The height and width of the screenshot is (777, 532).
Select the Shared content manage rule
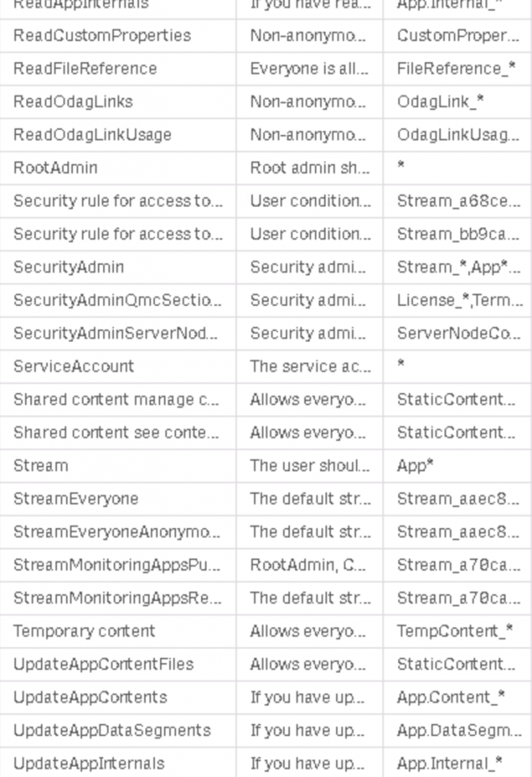point(116,400)
